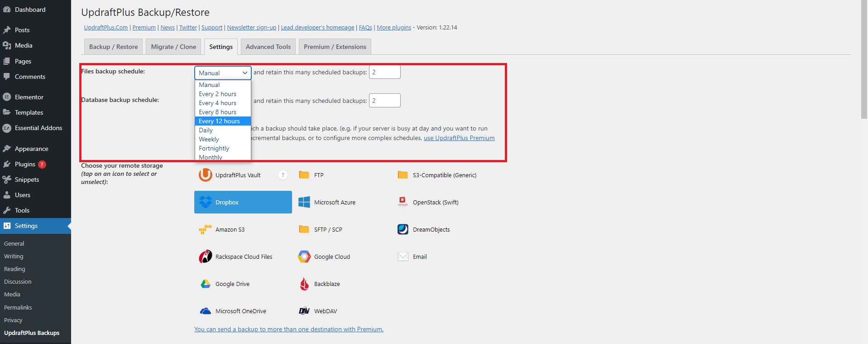868x344 pixels.
Task: Select the DreamObjects icon
Action: 403,229
